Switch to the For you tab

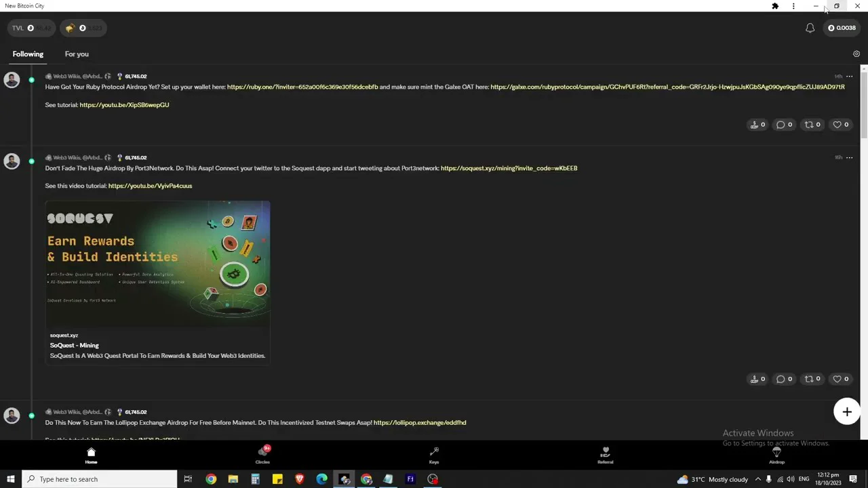[77, 54]
